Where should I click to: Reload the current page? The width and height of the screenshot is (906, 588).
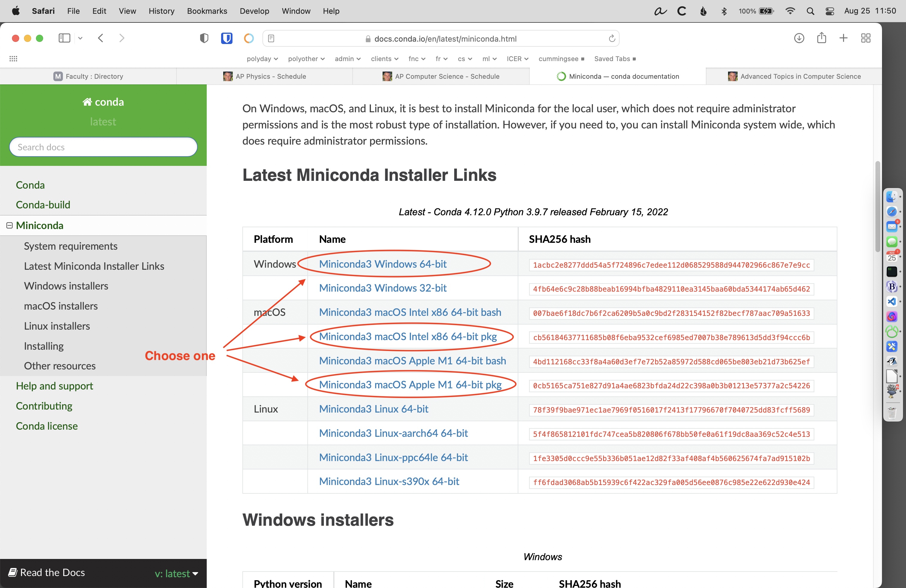(612, 38)
